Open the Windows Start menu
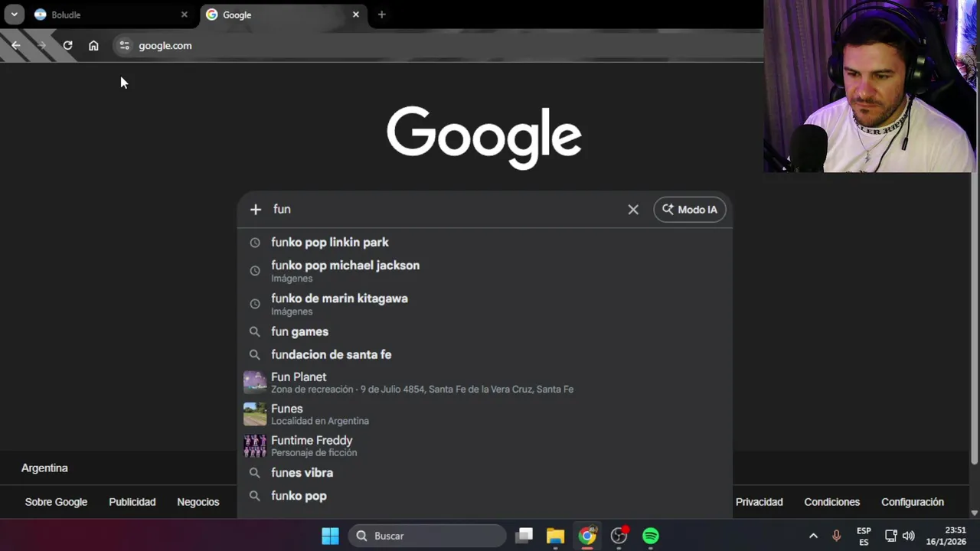 (330, 536)
